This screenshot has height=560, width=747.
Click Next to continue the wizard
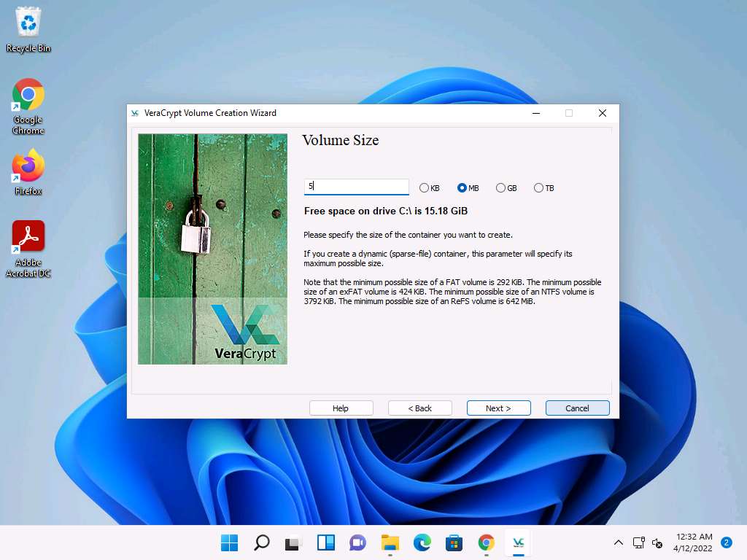[x=498, y=408]
